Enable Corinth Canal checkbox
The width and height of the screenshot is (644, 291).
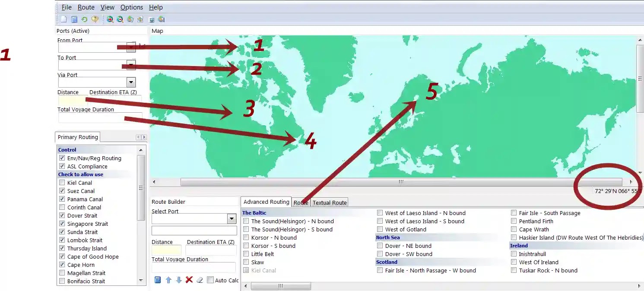[x=62, y=207]
